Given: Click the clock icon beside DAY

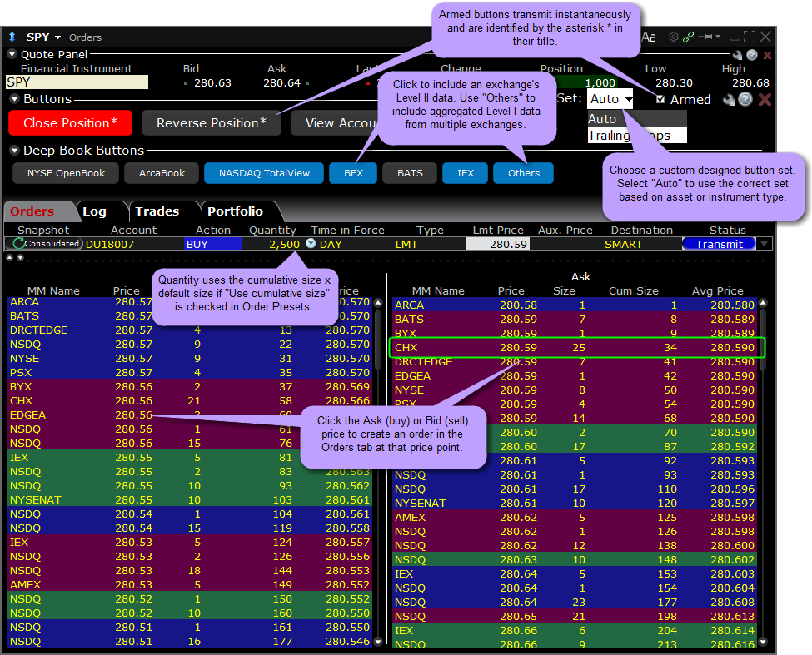Looking at the screenshot, I should pyautogui.click(x=311, y=243).
